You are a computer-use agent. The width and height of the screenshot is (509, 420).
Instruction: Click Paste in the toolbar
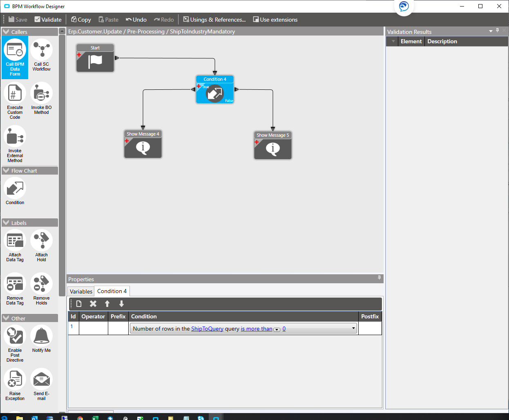coord(108,20)
